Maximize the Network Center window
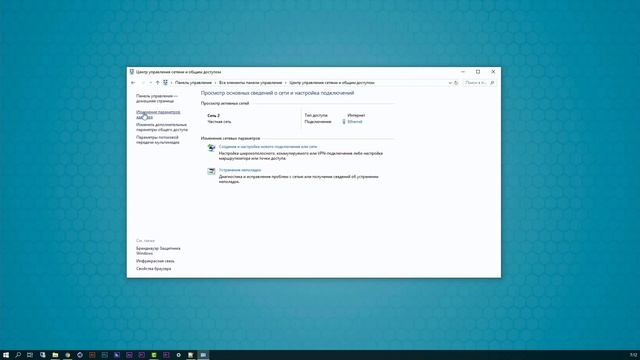This screenshot has height=360, width=640. pyautogui.click(x=478, y=72)
